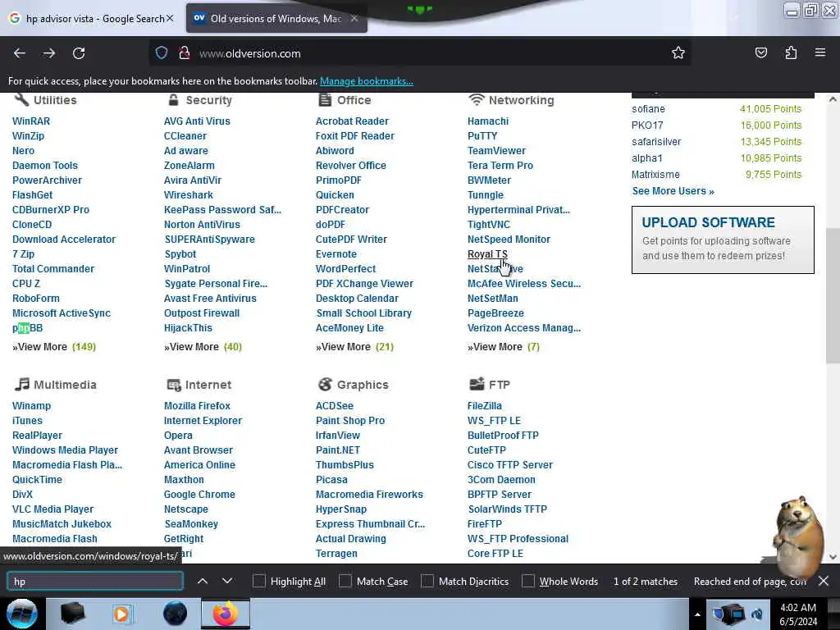Switch to the hp advisor vista tab

point(91,18)
